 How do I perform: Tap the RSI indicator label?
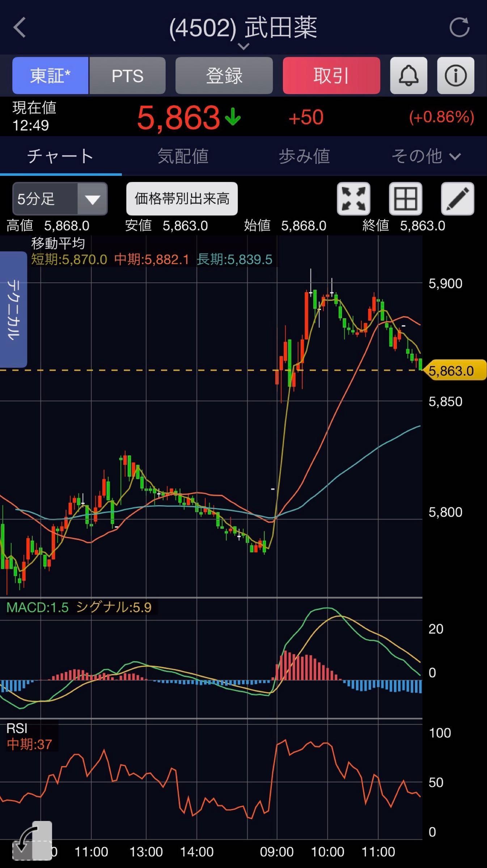pyautogui.click(x=17, y=728)
